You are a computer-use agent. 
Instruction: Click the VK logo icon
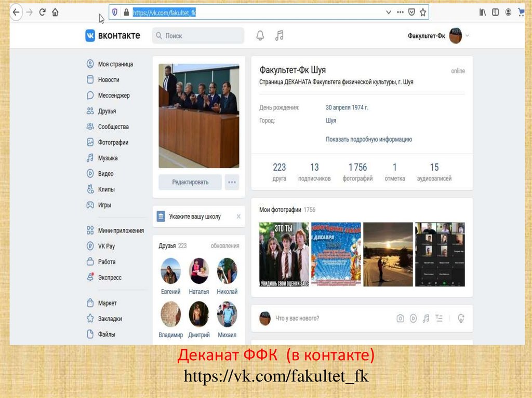coord(90,36)
